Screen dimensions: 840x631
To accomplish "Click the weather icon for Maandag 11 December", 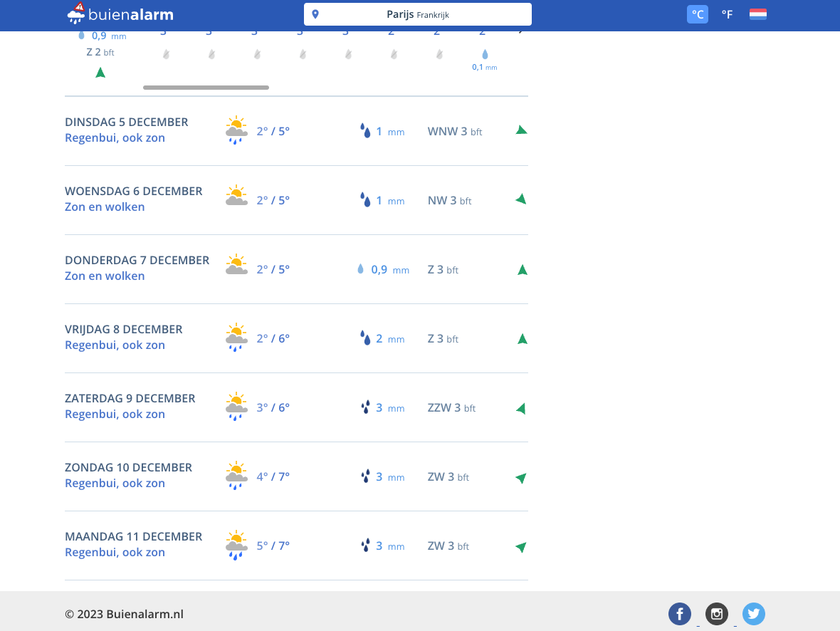I will tap(236, 546).
